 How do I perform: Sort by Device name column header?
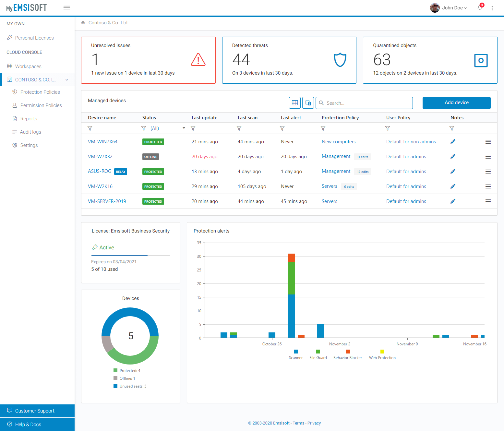click(102, 118)
